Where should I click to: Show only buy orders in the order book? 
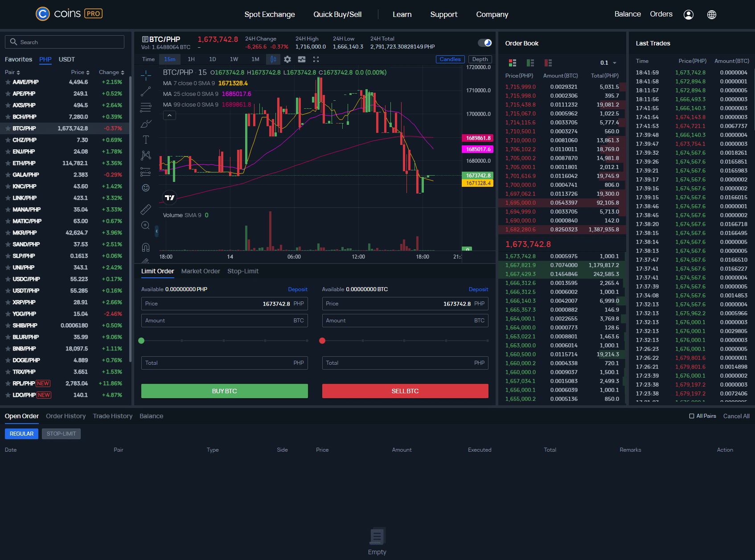tap(530, 63)
